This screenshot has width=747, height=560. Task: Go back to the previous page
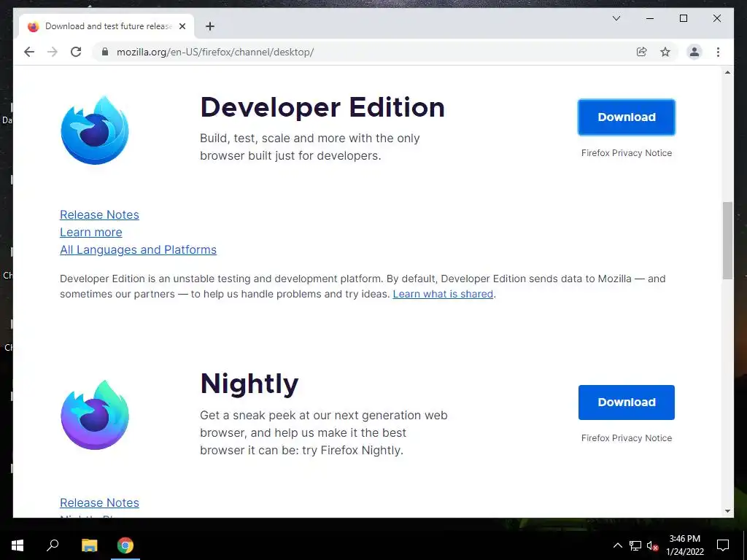tap(29, 52)
